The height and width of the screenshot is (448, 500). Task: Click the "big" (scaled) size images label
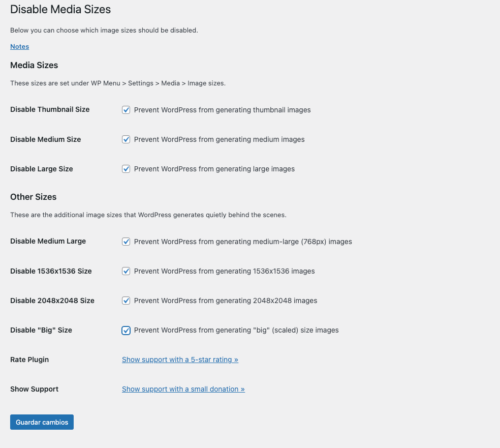coord(236,330)
